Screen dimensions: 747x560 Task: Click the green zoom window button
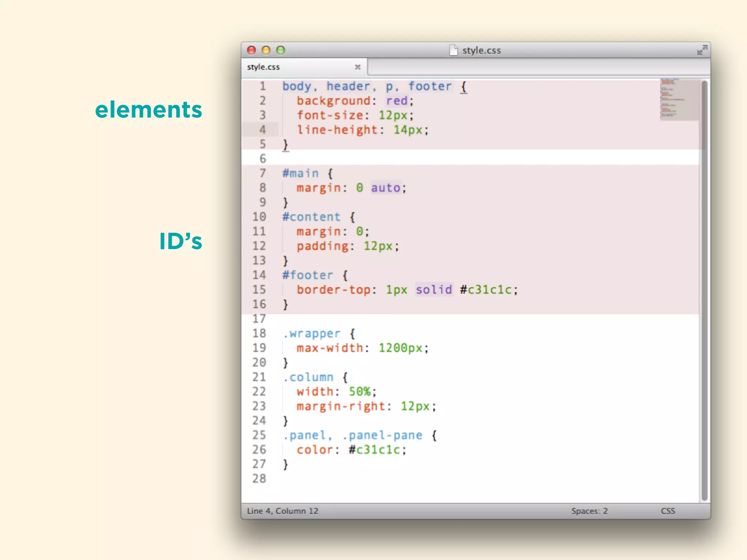click(280, 50)
